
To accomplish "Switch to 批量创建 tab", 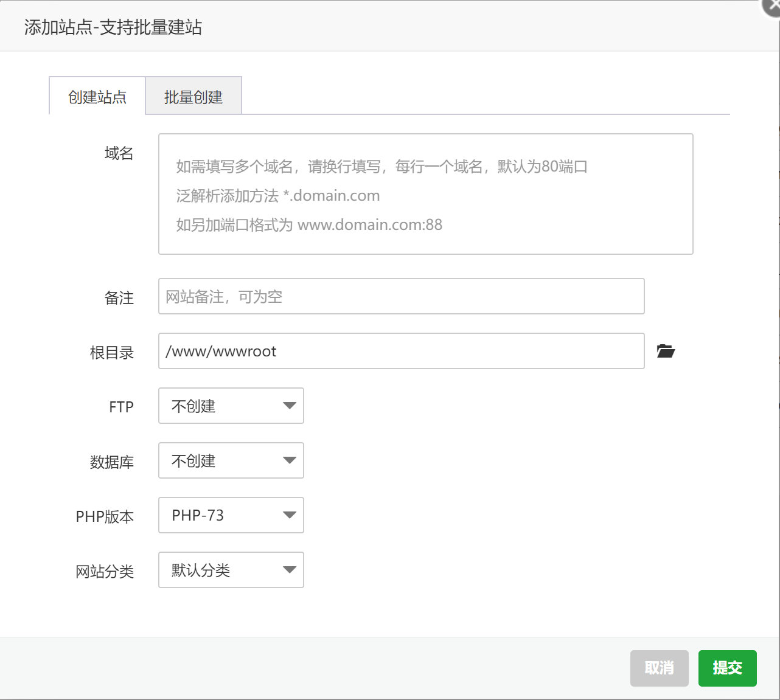I will click(193, 96).
